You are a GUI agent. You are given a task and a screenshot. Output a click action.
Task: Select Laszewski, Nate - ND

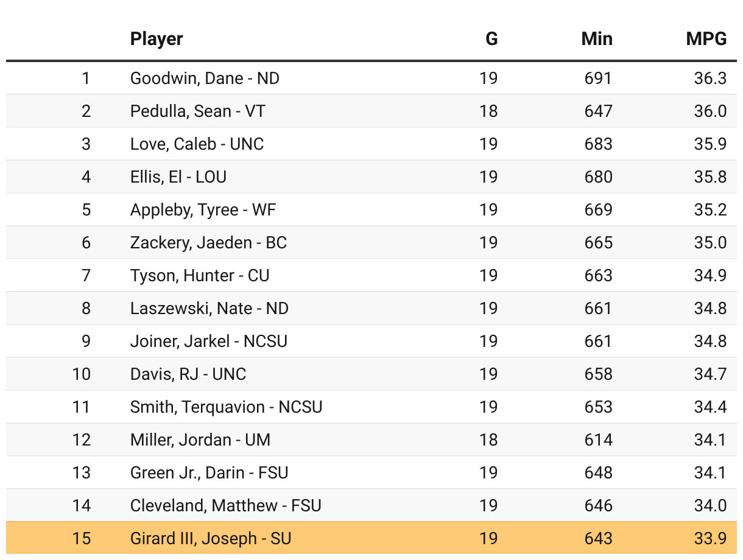coord(209,309)
